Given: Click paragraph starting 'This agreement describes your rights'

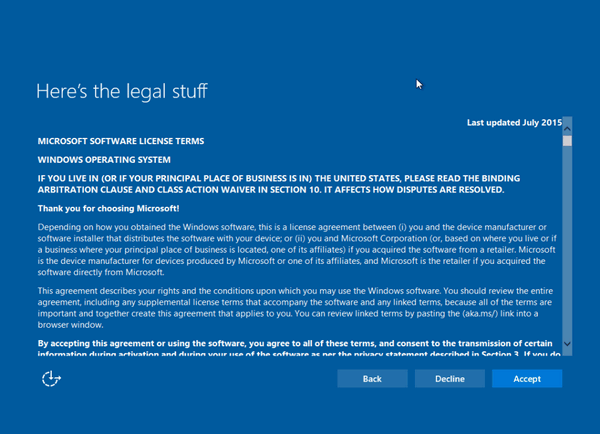Looking at the screenshot, I should point(295,308).
